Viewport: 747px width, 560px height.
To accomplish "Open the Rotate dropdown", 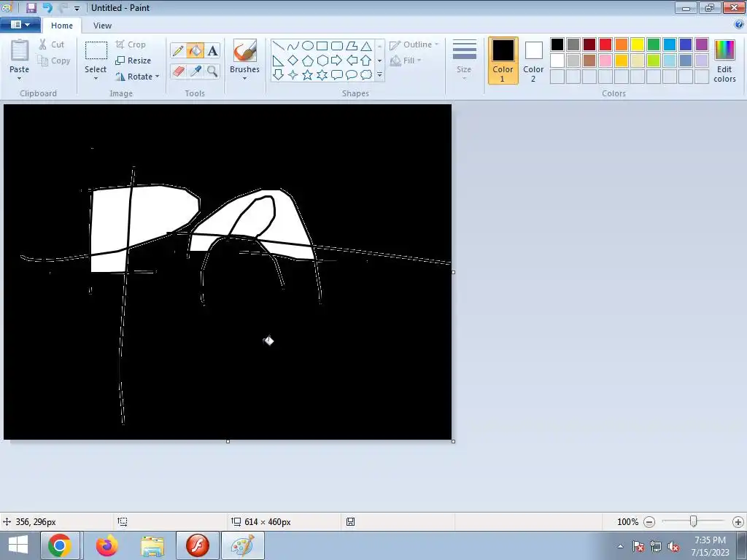I will (x=138, y=77).
